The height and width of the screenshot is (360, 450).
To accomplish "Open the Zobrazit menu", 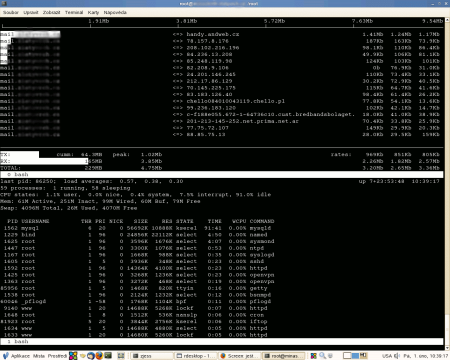I will (51, 12).
